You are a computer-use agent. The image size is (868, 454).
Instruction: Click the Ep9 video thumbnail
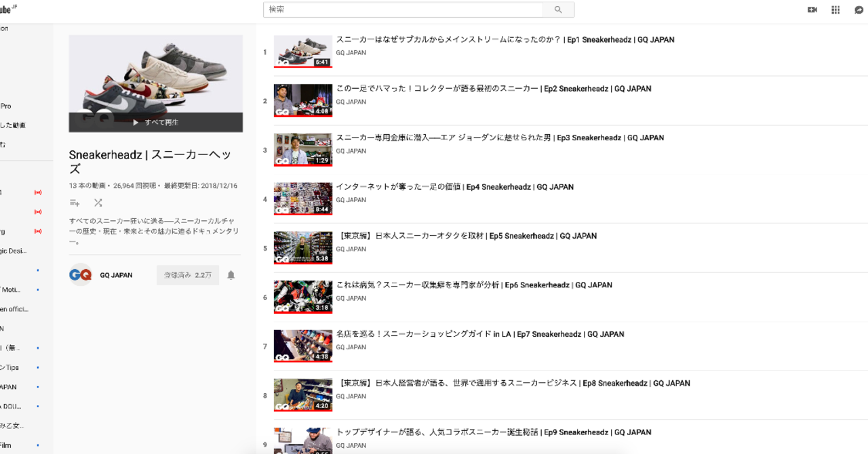point(303,440)
